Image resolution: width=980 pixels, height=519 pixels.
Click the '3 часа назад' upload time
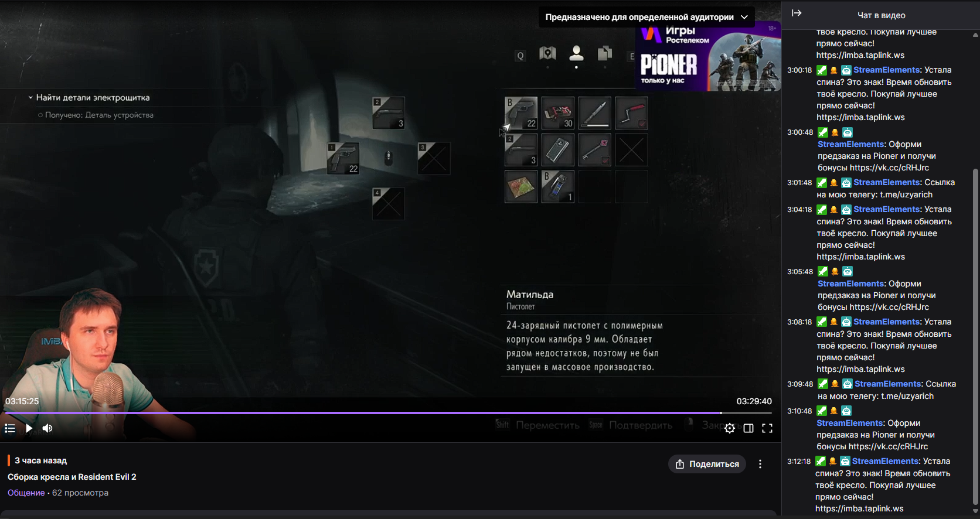41,460
